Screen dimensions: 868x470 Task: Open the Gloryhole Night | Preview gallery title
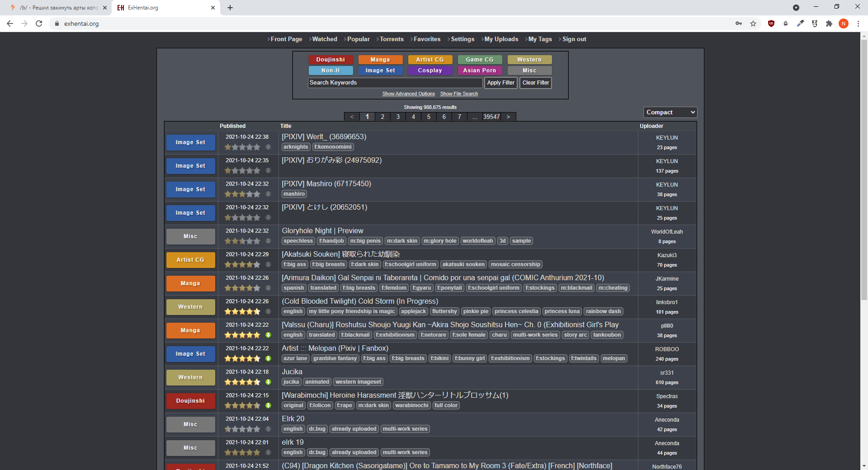click(322, 231)
